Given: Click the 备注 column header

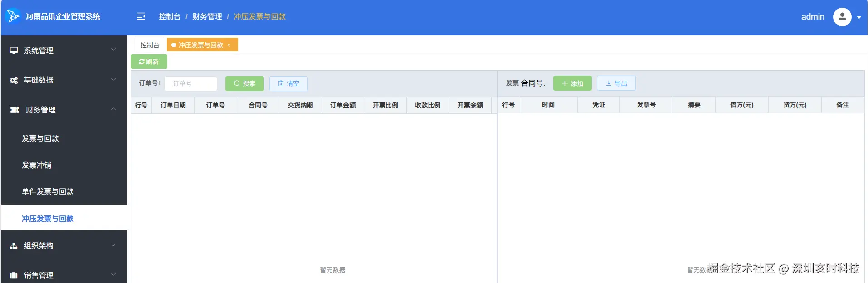Looking at the screenshot, I should (843, 105).
